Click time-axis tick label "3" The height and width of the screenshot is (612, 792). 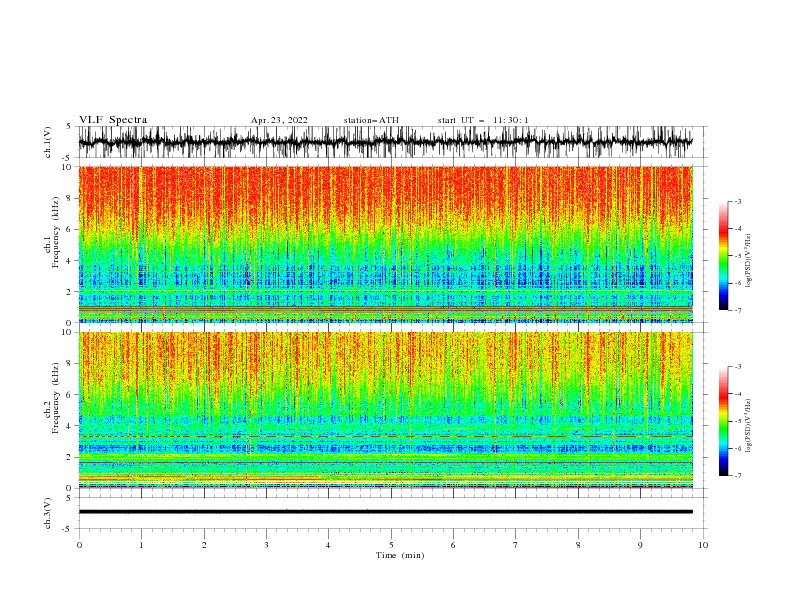[266, 545]
